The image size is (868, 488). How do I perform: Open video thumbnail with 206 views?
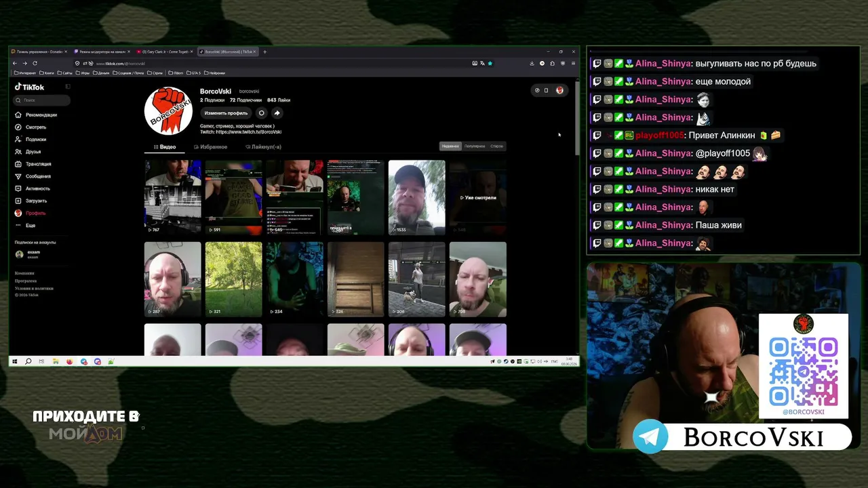tap(417, 279)
